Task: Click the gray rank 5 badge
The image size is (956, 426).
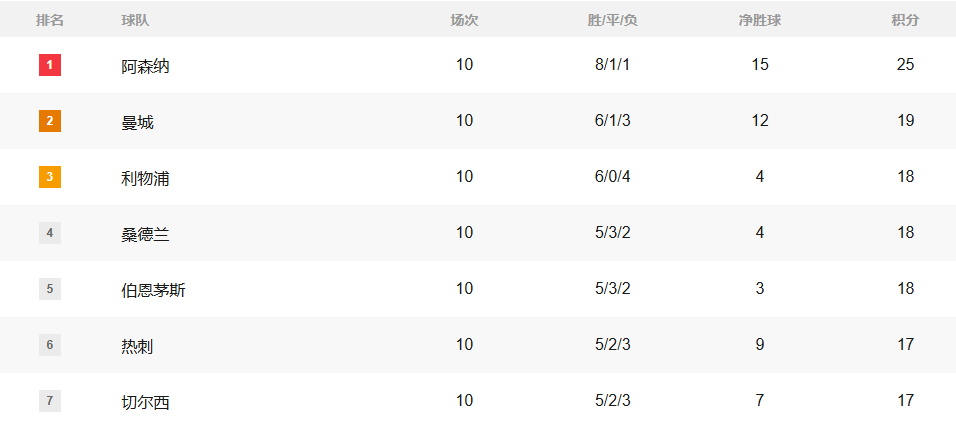Action: pos(50,289)
